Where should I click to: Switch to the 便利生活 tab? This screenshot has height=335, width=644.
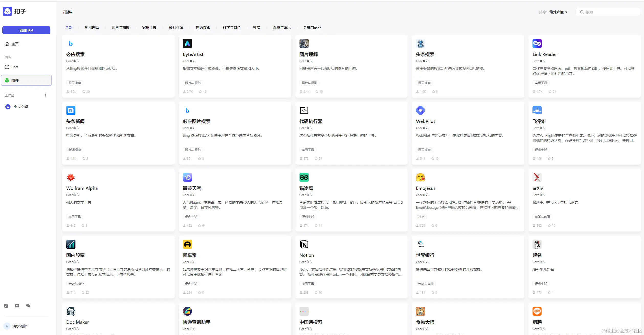coord(176,27)
